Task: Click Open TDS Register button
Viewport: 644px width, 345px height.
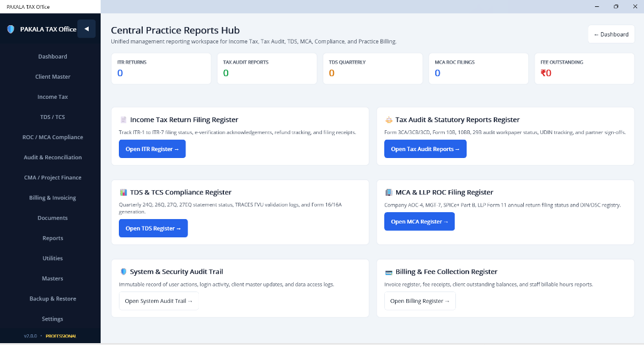Action: pyautogui.click(x=153, y=229)
